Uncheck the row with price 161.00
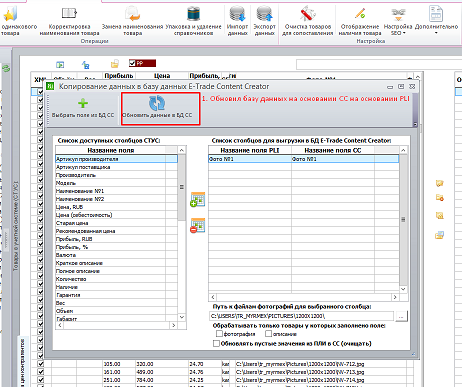Image resolution: width=462 pixels, height=387 pixels. click(41, 372)
